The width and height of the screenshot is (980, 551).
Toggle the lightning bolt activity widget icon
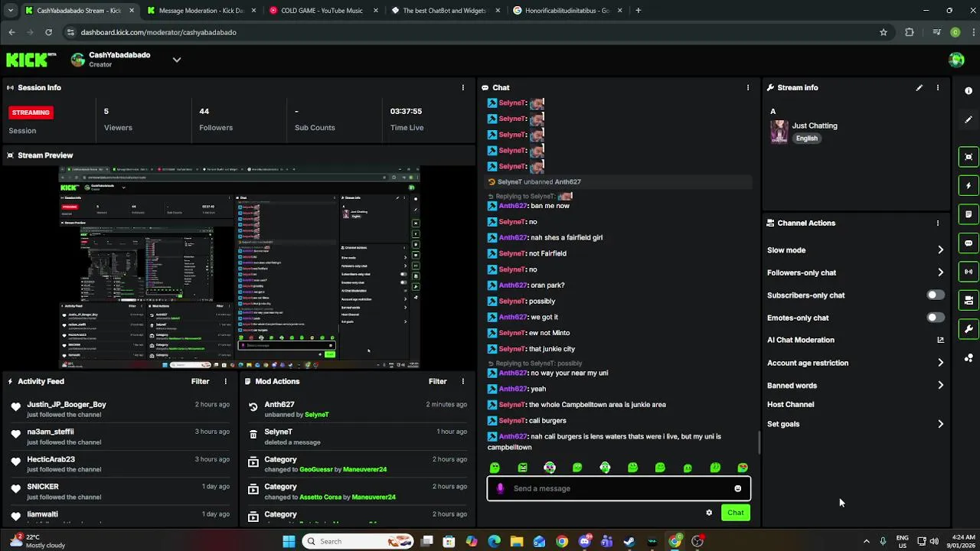point(969,185)
